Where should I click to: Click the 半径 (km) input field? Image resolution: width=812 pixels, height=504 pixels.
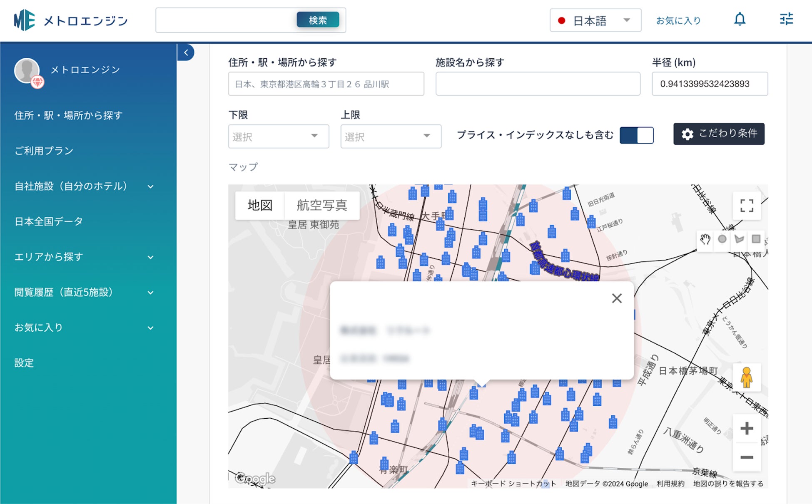[x=710, y=84]
